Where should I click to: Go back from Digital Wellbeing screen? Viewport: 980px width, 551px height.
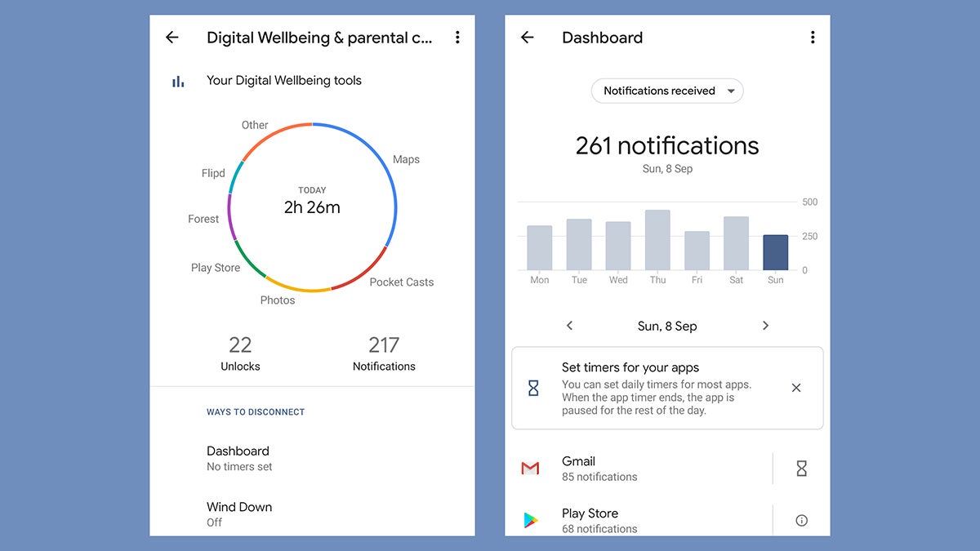point(171,38)
